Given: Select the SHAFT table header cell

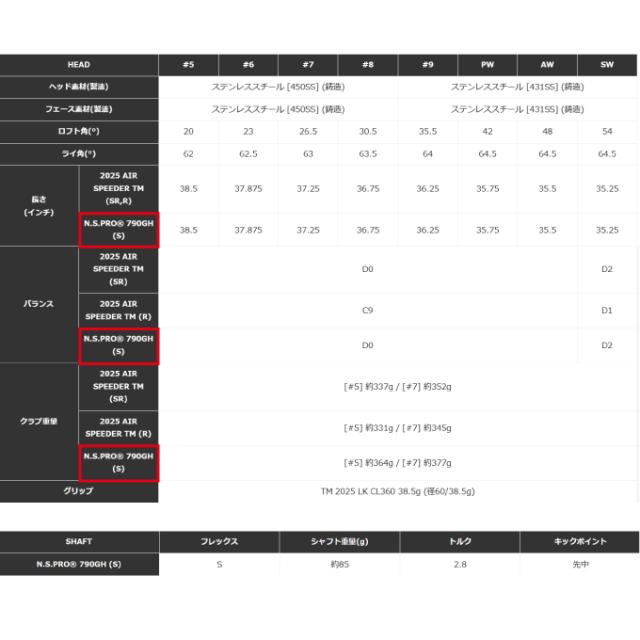Looking at the screenshot, I should [79, 541].
